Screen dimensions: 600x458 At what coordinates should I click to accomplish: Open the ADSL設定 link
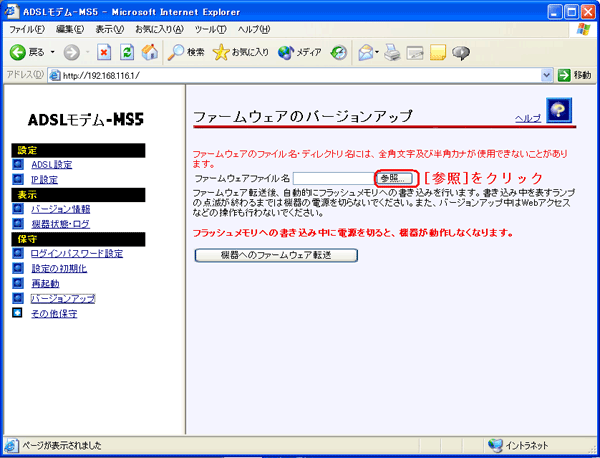52,165
